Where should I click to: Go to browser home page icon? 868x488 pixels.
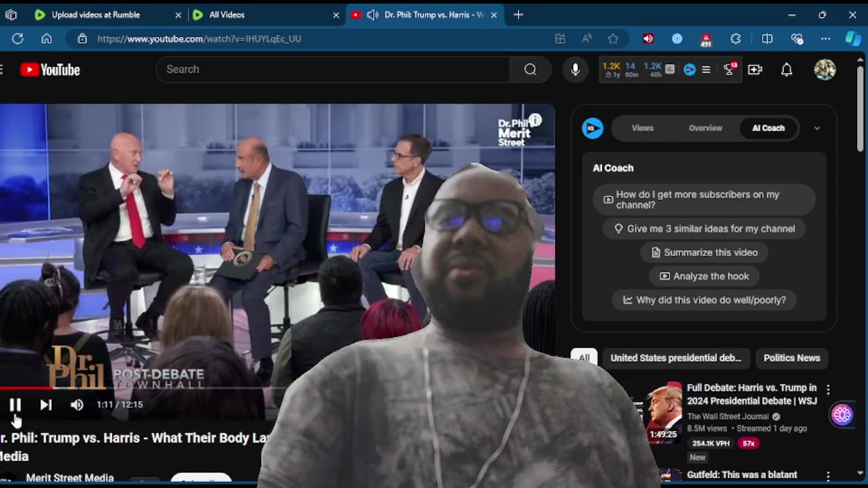coord(46,39)
